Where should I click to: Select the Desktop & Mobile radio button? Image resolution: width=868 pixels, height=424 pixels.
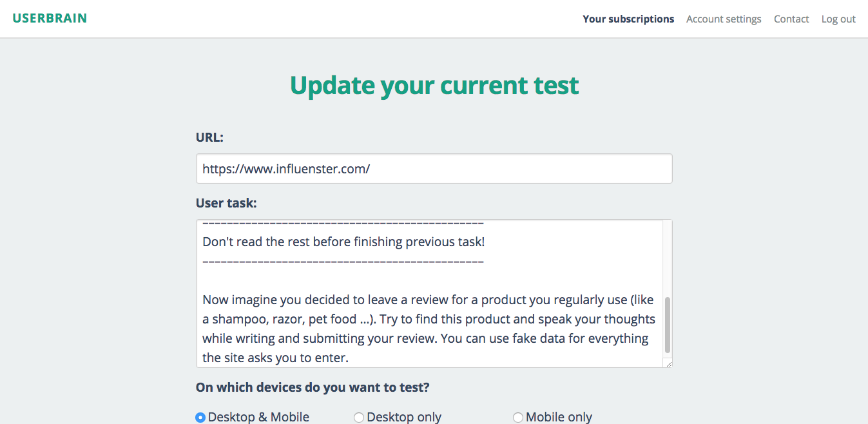pyautogui.click(x=200, y=418)
